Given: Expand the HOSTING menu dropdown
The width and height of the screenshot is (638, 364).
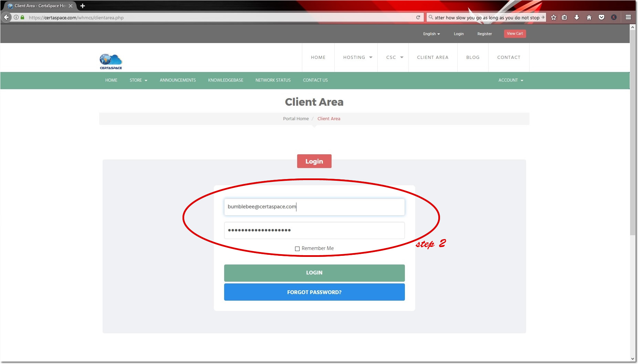Looking at the screenshot, I should pos(358,58).
